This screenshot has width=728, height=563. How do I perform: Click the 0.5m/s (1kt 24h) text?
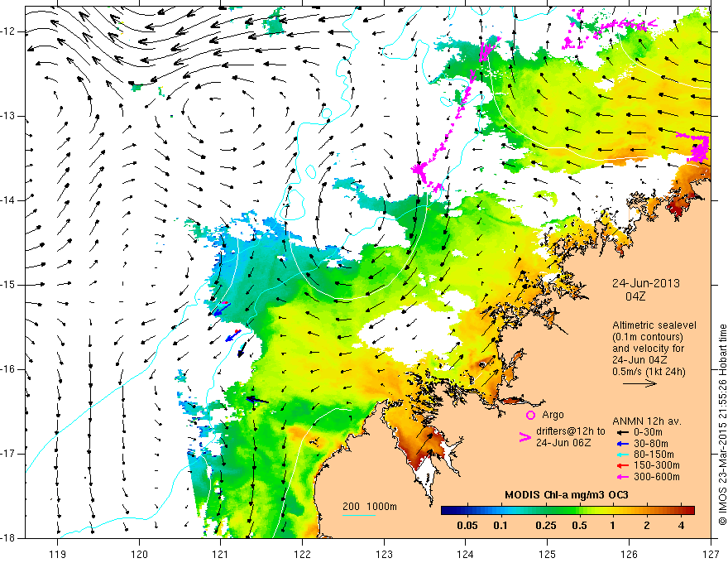click(x=649, y=372)
